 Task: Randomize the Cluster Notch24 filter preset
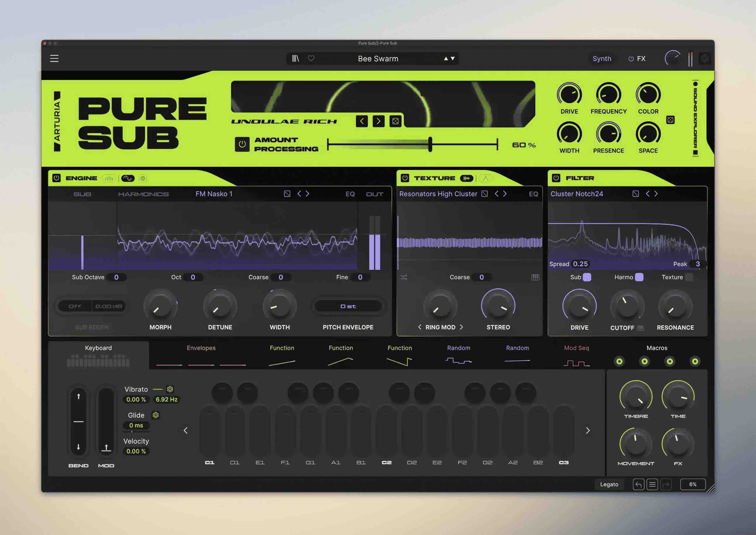[x=636, y=194]
